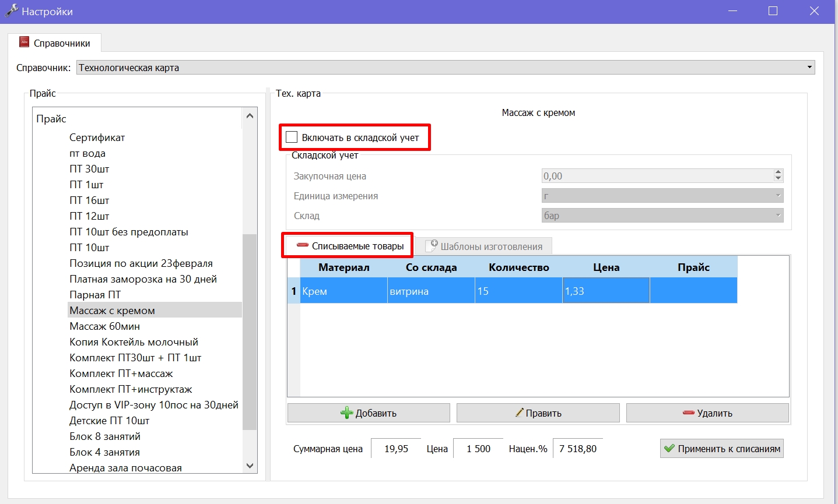Increase Закупочная цена with the up spinner
The width and height of the screenshot is (838, 504).
(x=778, y=172)
